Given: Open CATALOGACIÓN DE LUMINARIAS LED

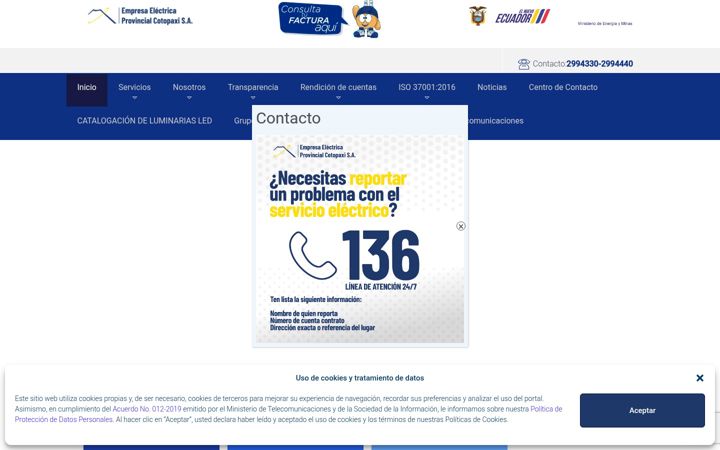Looking at the screenshot, I should point(145,121).
